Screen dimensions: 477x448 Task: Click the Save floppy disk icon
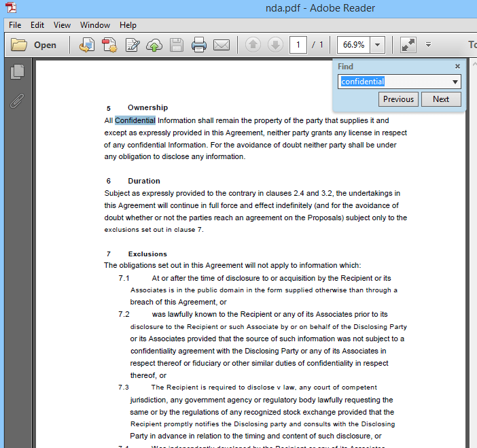tap(177, 45)
